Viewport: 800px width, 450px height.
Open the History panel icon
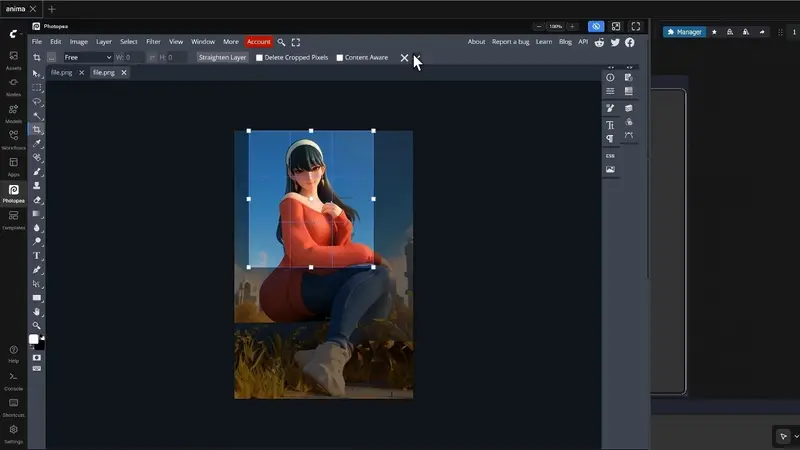coord(629,78)
